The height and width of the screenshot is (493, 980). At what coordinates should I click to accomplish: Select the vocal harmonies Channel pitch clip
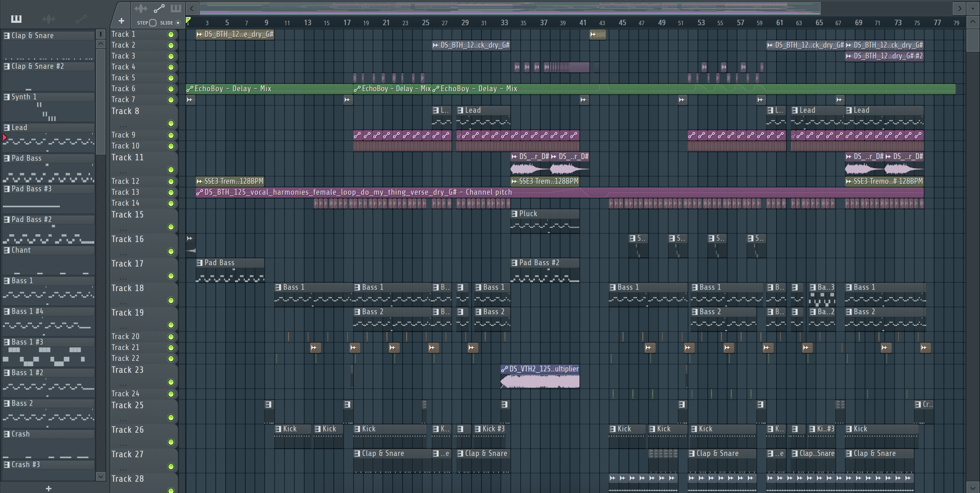(x=560, y=192)
